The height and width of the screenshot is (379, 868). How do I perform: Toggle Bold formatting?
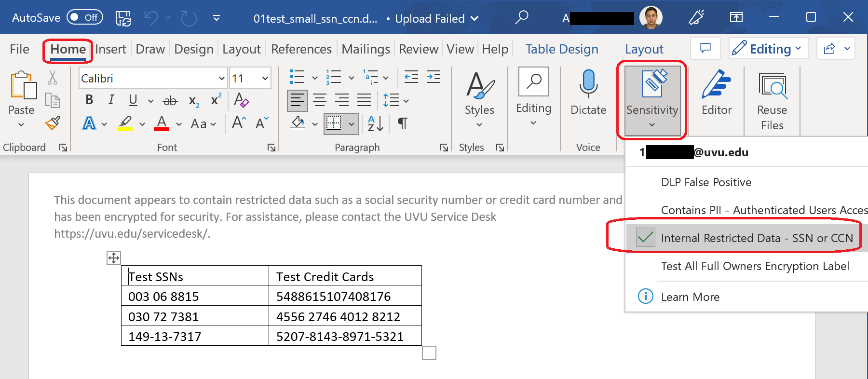[89, 100]
